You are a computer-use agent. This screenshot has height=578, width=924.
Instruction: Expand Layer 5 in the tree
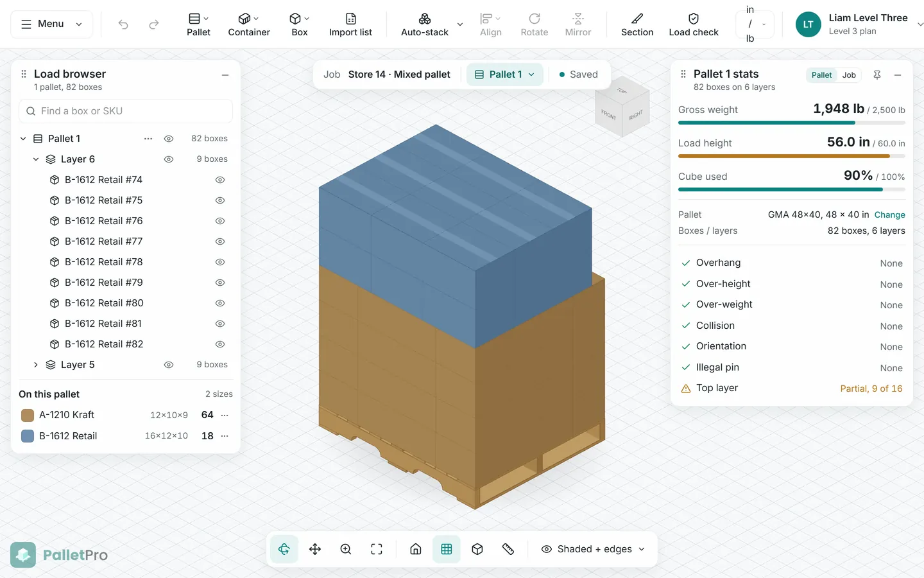coord(36,365)
